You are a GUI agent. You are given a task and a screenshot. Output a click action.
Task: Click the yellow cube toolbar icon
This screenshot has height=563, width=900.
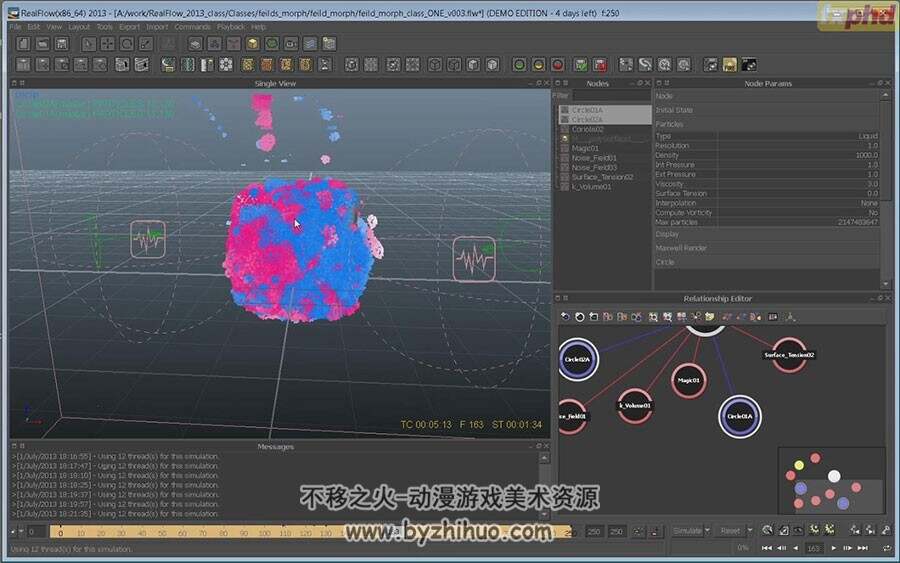click(253, 44)
